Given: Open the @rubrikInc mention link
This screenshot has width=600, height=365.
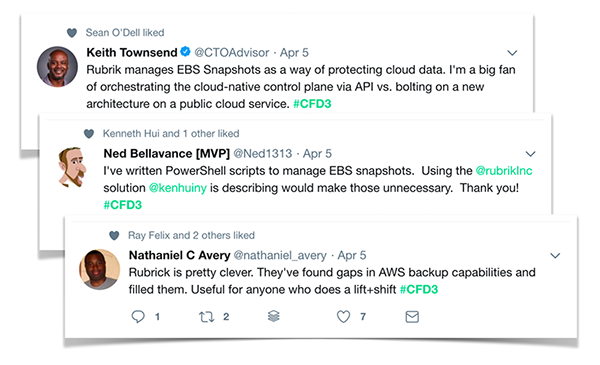Looking at the screenshot, I should tap(504, 171).
